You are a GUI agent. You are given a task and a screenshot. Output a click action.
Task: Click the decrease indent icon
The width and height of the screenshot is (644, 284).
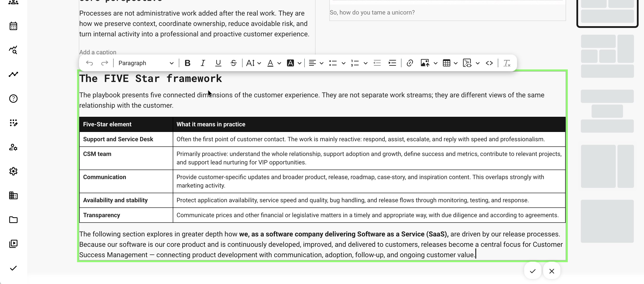click(x=377, y=63)
